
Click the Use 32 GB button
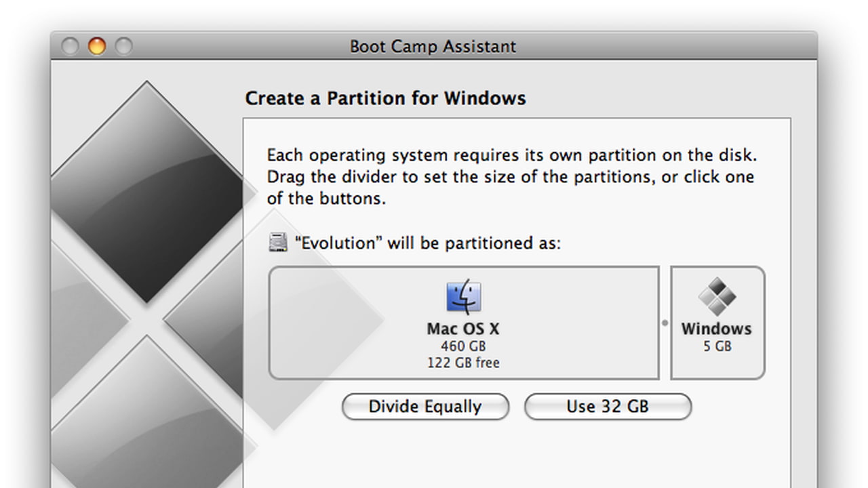pyautogui.click(x=608, y=407)
